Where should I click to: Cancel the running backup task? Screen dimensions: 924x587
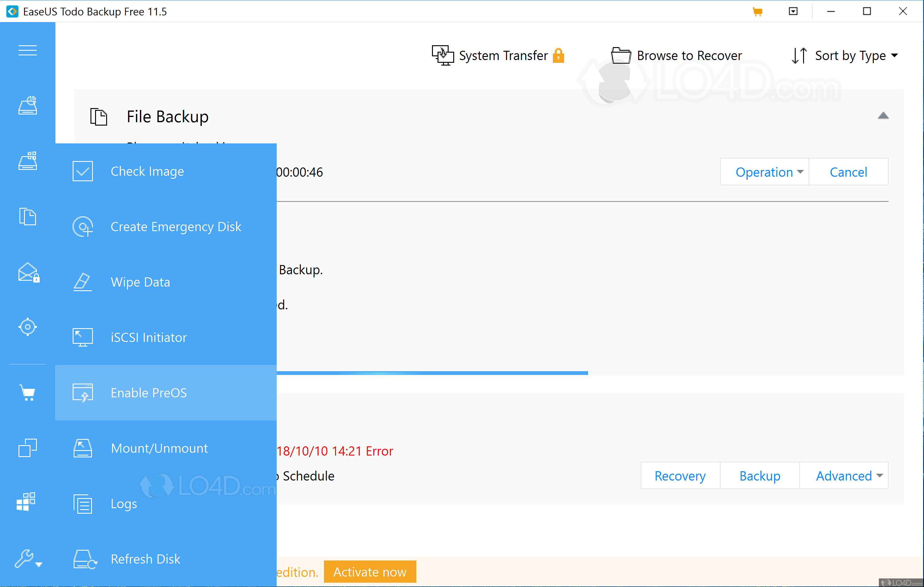point(848,172)
